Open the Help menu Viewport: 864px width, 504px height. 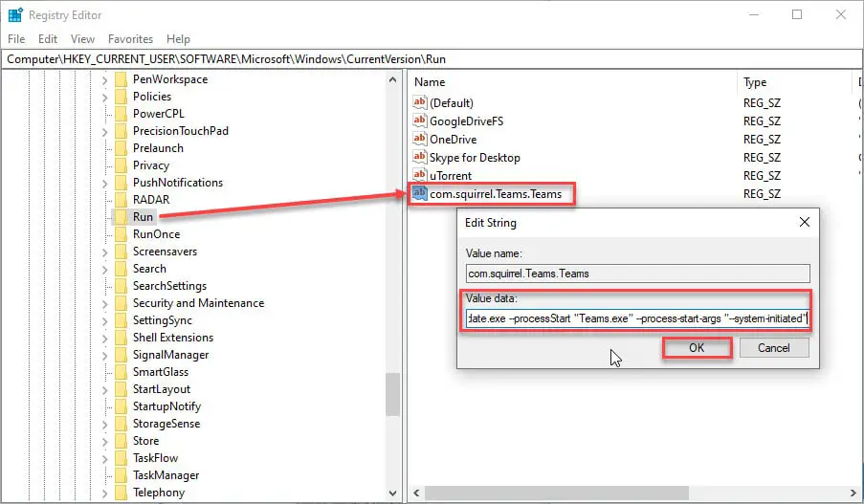click(178, 39)
